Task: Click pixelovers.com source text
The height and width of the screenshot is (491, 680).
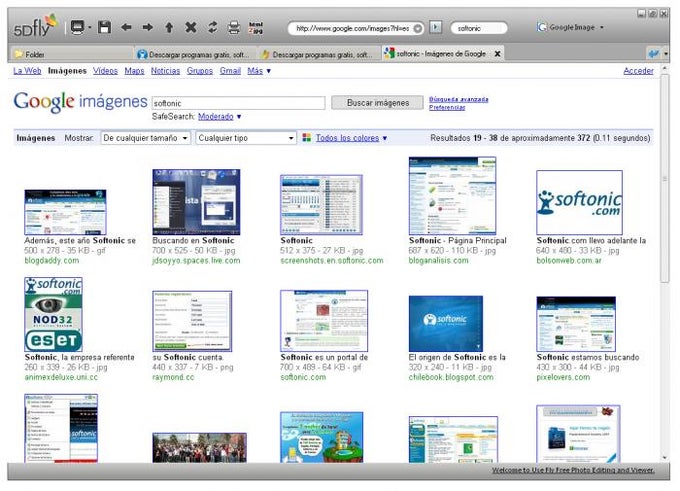Action: (x=563, y=377)
